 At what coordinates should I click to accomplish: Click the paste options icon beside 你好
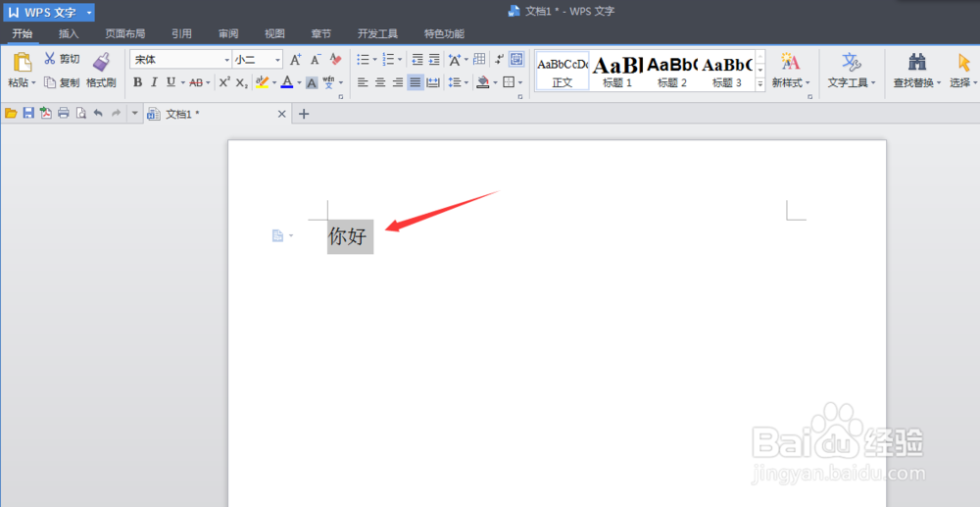click(x=278, y=235)
